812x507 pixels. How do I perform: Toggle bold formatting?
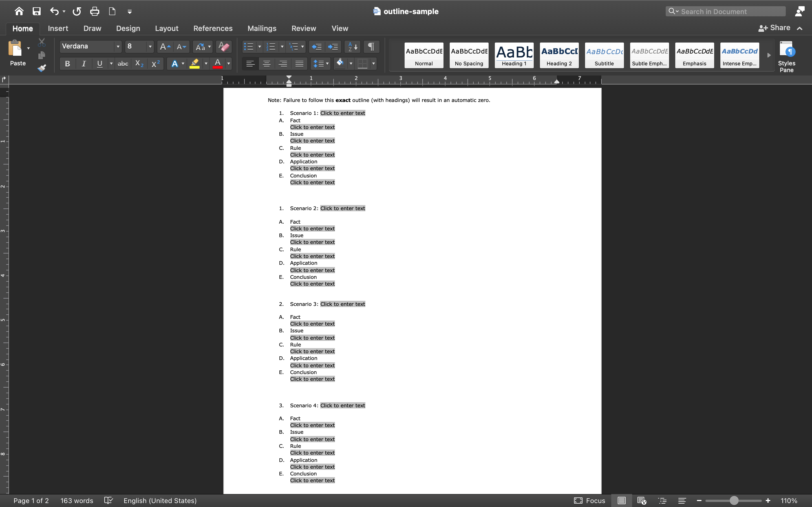[x=67, y=63]
